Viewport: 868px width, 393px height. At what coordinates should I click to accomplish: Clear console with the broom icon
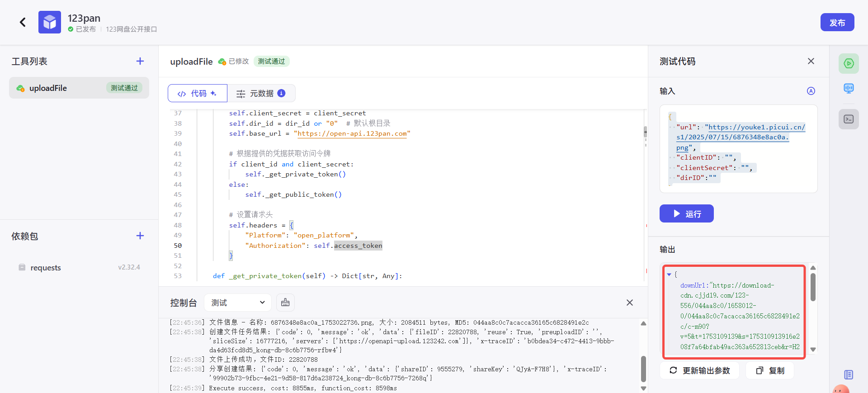[x=285, y=303]
